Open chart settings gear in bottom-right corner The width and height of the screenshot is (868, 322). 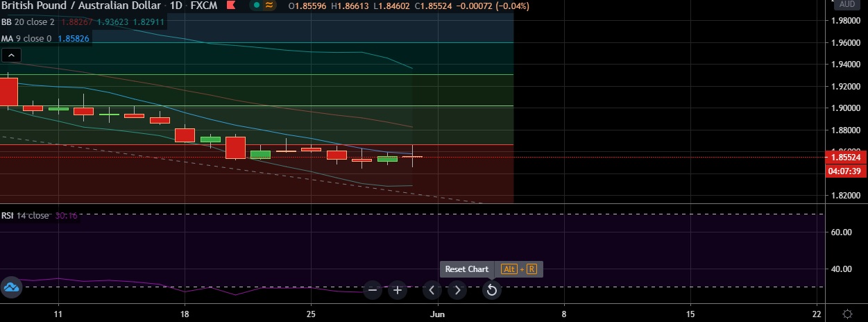(847, 313)
